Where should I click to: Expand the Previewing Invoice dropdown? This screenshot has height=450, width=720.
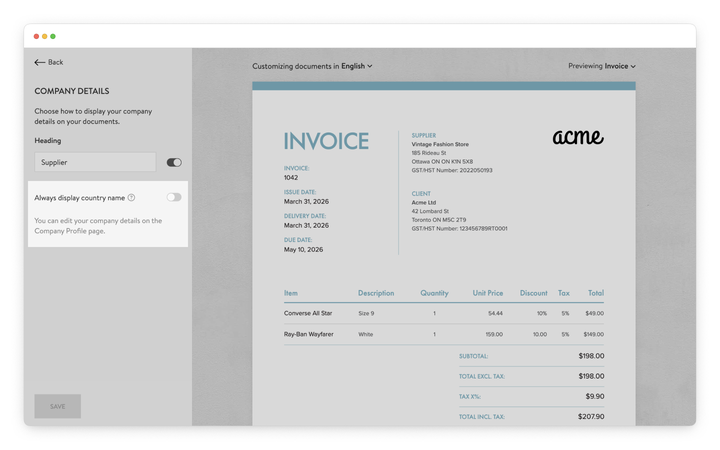point(619,66)
